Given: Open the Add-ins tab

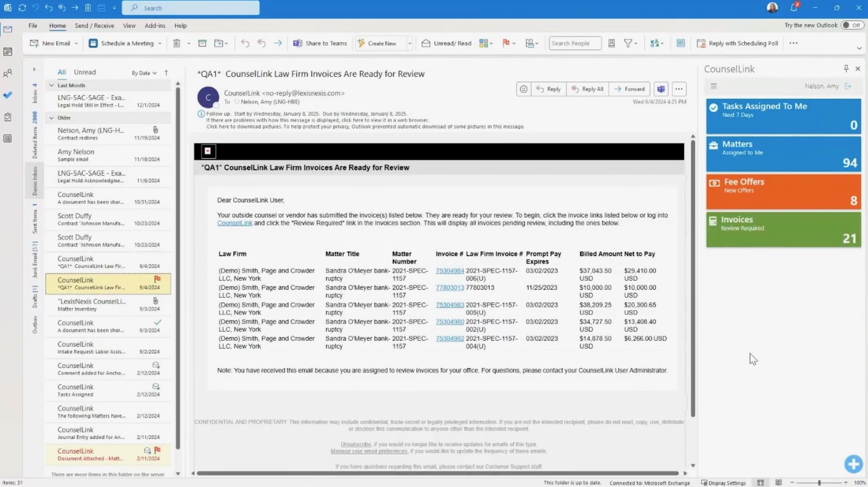Looking at the screenshot, I should click(155, 26).
